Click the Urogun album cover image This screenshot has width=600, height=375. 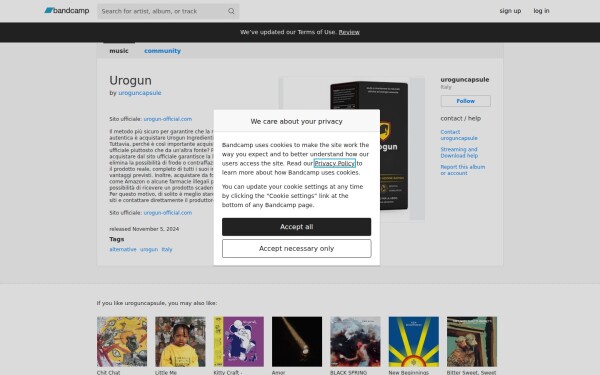(x=352, y=149)
